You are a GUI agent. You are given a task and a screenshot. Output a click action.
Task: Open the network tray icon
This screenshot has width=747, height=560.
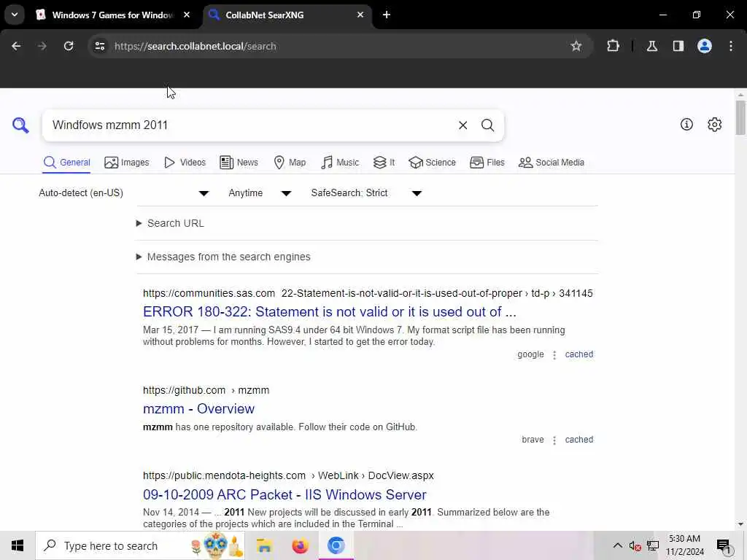(x=653, y=545)
